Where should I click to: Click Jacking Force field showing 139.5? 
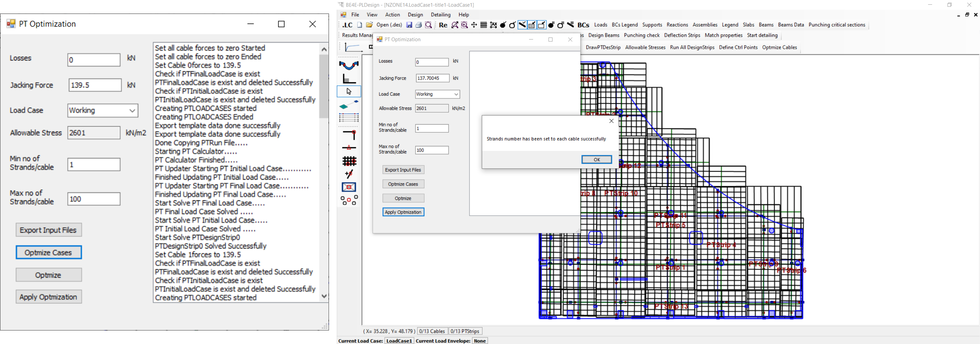(95, 85)
